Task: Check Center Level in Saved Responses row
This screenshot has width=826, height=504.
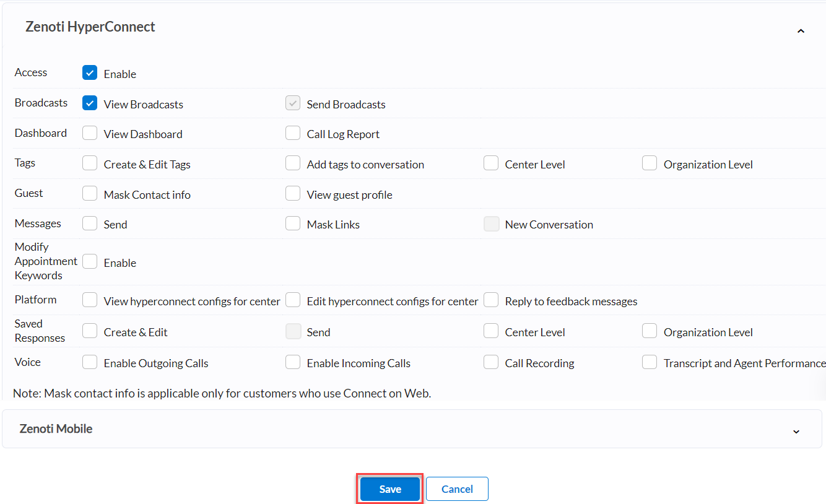Action: (491, 331)
